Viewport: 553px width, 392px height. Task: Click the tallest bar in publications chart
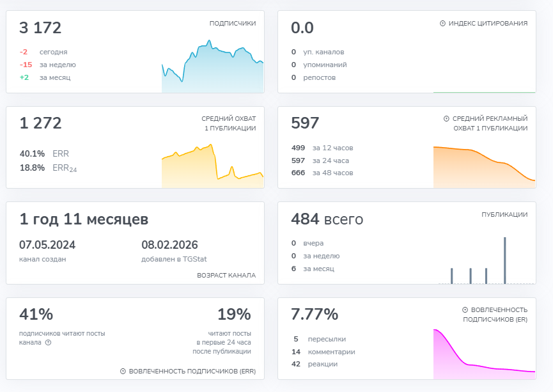point(504,260)
